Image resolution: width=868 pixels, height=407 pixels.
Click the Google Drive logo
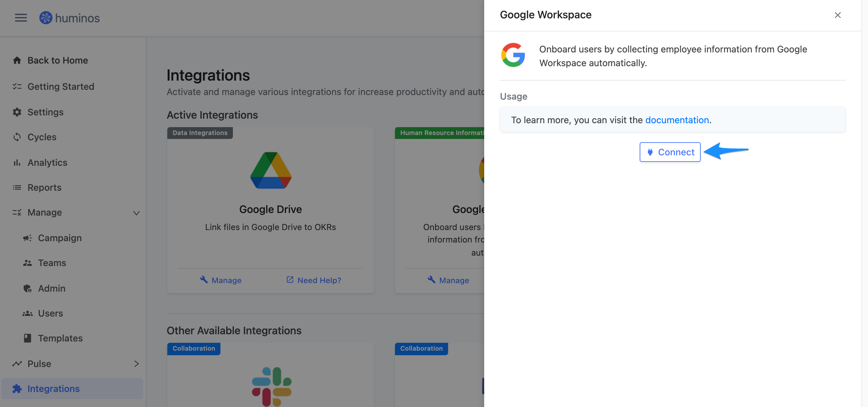point(271,170)
